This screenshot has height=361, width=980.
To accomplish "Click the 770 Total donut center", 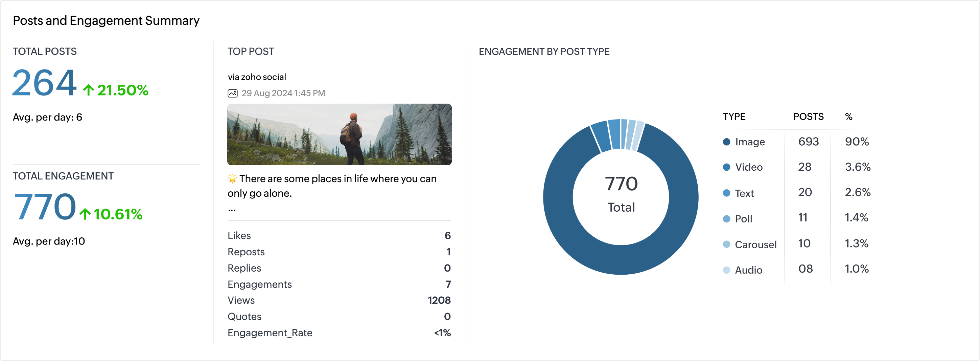I will (621, 194).
